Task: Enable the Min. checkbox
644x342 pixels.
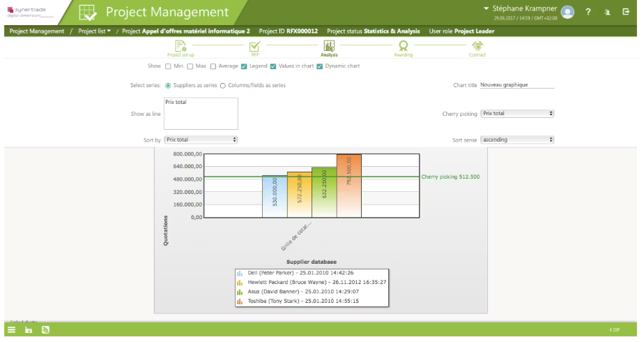Action: click(x=168, y=66)
